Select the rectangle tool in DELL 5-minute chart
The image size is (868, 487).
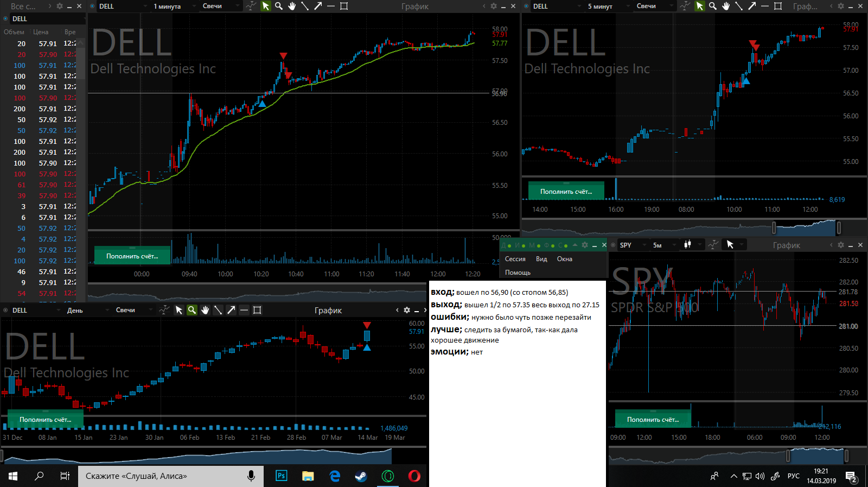point(778,6)
